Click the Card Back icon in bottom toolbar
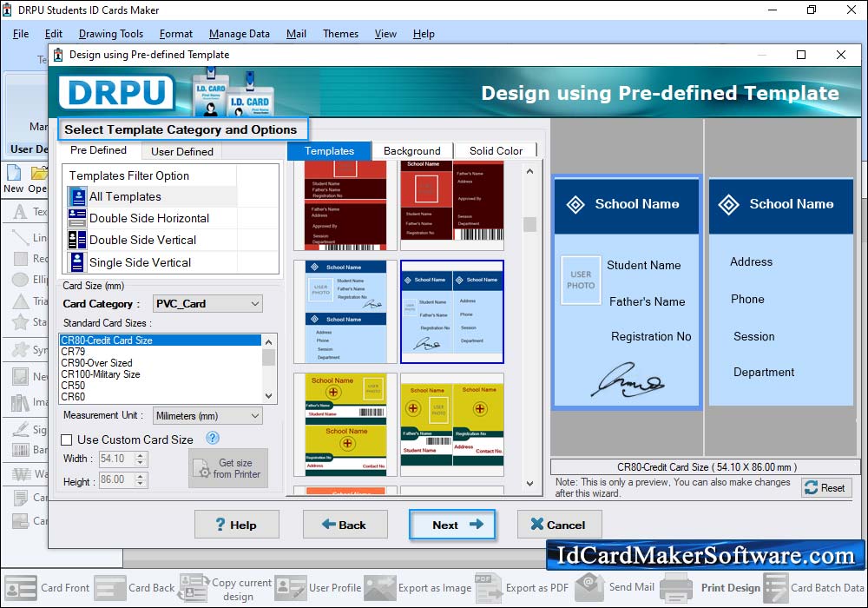The height and width of the screenshot is (608, 868). tap(110, 587)
